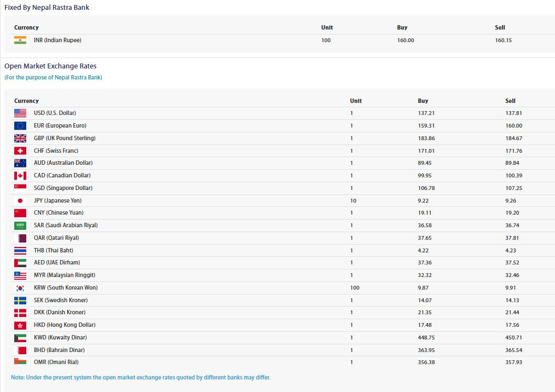555x392 pixels.
Task: Click the KWD buy rate 448.75
Action: pos(426,338)
